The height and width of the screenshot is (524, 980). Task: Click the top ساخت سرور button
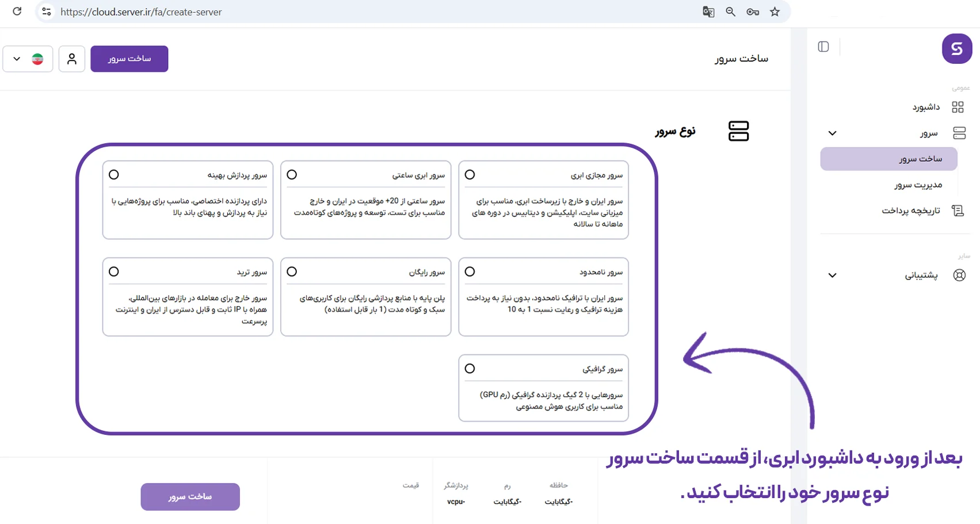click(129, 59)
